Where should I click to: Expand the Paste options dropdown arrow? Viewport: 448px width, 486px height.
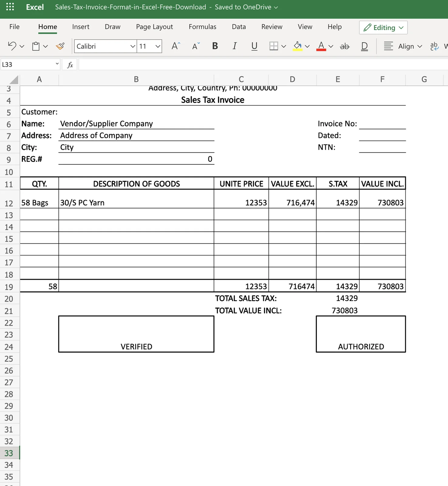click(46, 46)
